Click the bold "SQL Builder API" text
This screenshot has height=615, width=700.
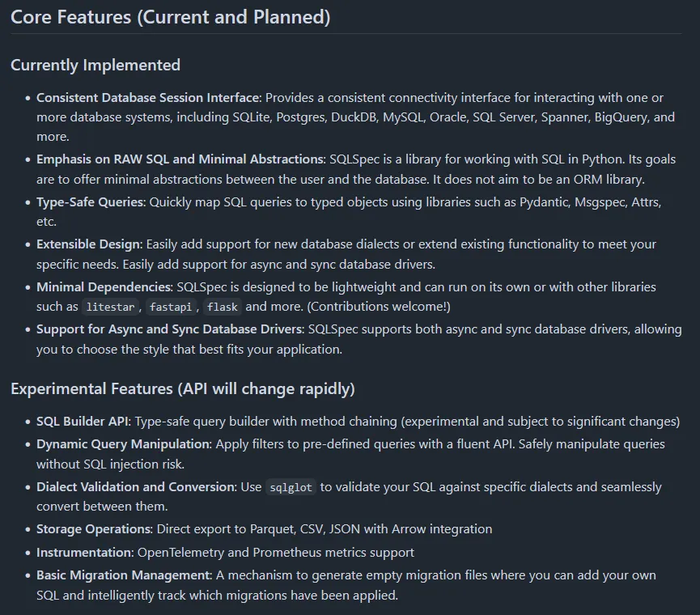pos(83,421)
